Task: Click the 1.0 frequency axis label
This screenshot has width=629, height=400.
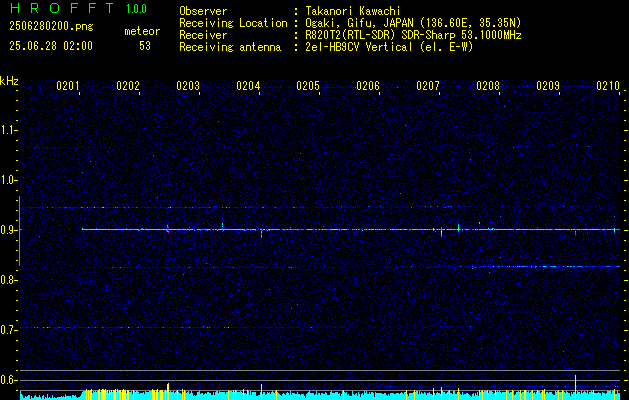Action: [x=8, y=180]
